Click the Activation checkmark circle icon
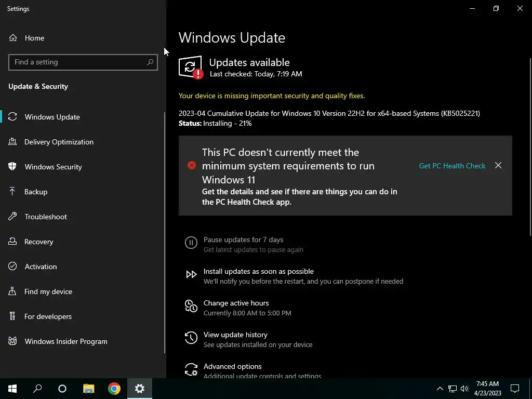Image resolution: width=532 pixels, height=399 pixels. [12, 267]
